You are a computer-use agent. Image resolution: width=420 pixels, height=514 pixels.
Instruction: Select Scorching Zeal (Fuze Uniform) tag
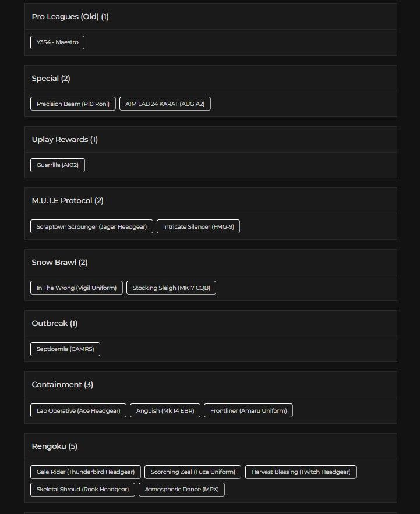[193, 472]
